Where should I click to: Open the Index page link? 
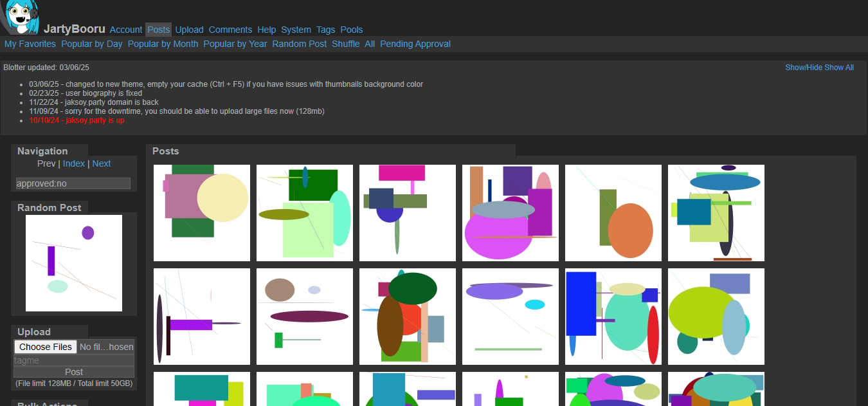74,163
